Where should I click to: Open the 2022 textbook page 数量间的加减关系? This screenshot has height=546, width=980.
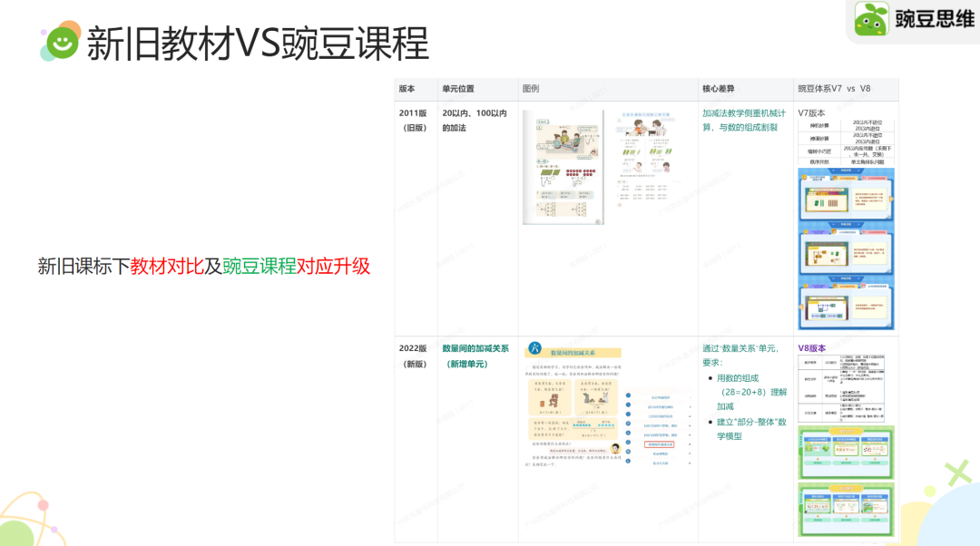(573, 405)
